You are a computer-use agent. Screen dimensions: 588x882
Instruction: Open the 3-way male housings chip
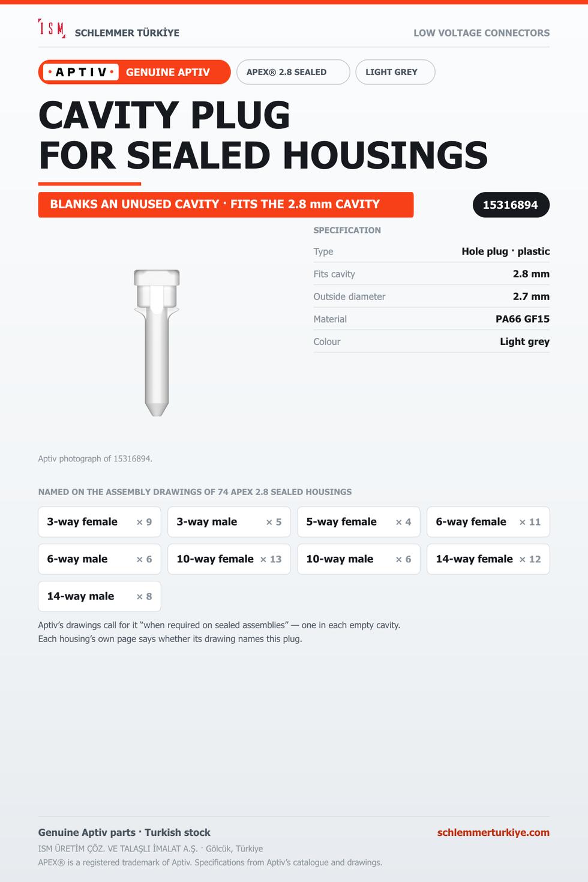229,522
